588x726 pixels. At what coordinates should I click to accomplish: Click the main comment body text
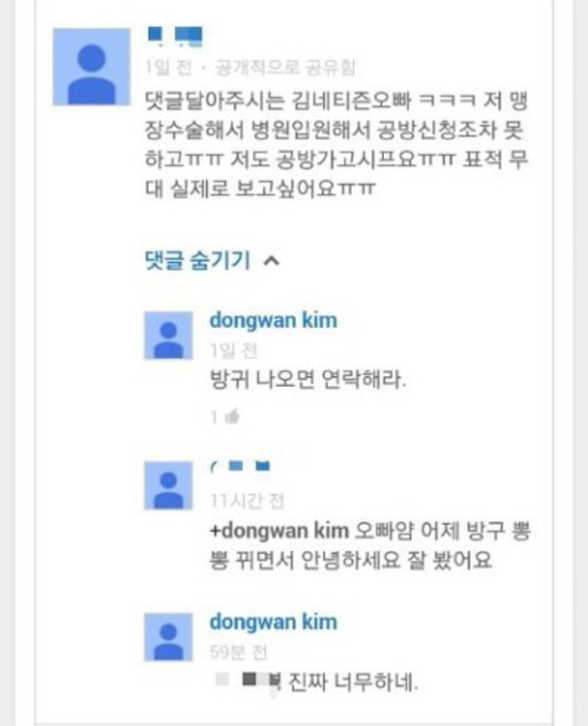pyautogui.click(x=336, y=144)
